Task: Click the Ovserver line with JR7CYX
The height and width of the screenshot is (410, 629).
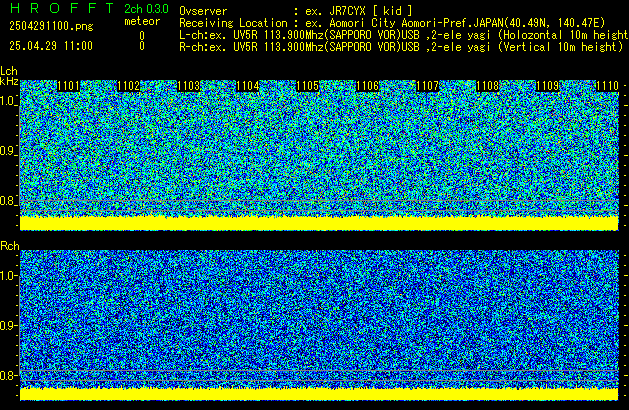Action: pos(296,11)
